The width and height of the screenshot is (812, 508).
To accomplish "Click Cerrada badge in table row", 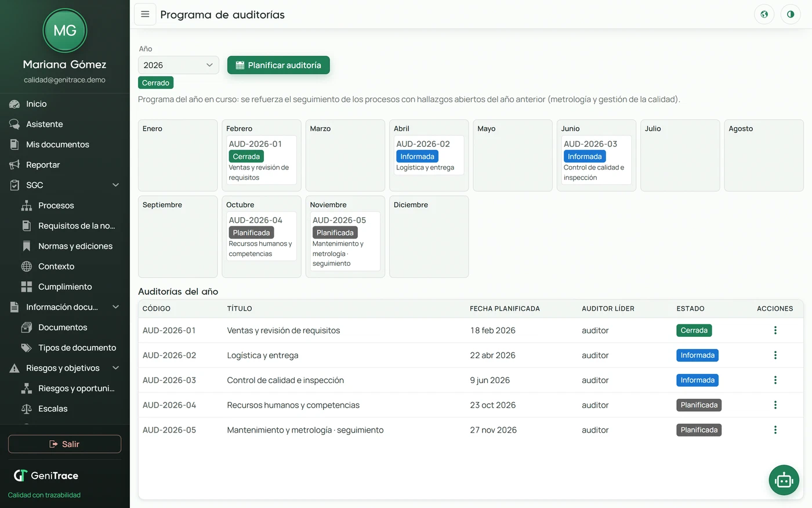I will click(694, 330).
